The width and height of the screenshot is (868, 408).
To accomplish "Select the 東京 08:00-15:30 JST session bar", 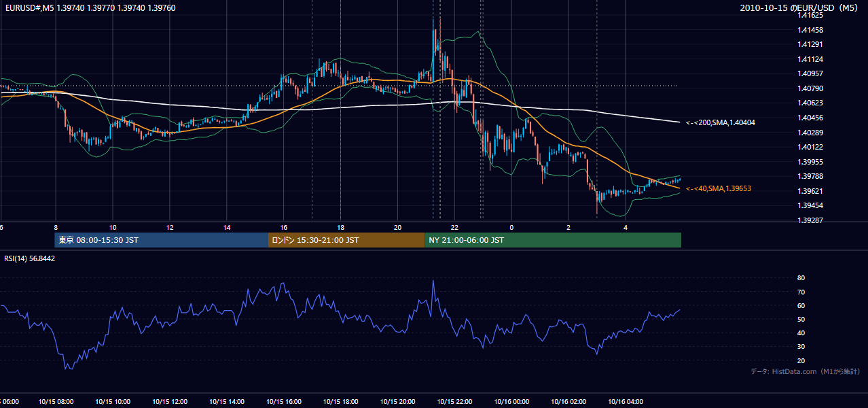I will [x=162, y=240].
